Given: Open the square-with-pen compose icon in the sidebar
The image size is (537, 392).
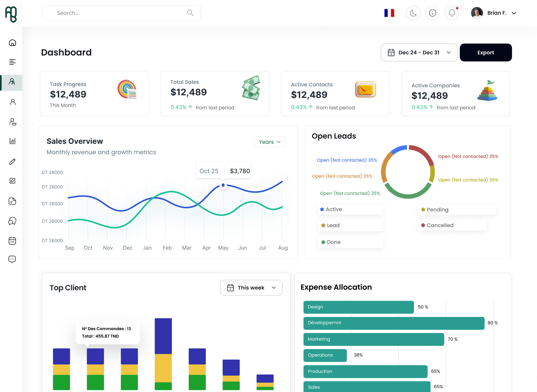Looking at the screenshot, I should (12, 181).
